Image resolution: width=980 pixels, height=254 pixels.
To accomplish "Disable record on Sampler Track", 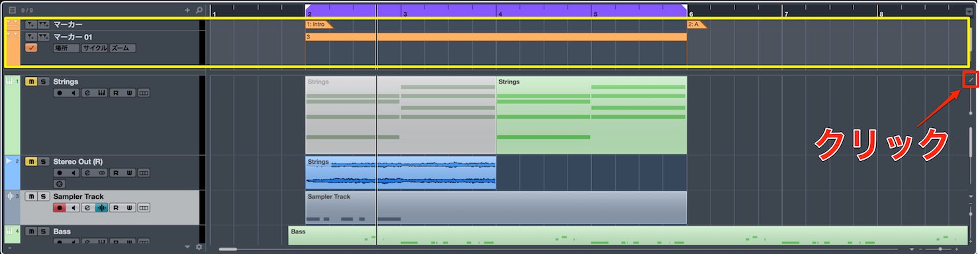I will point(60,208).
